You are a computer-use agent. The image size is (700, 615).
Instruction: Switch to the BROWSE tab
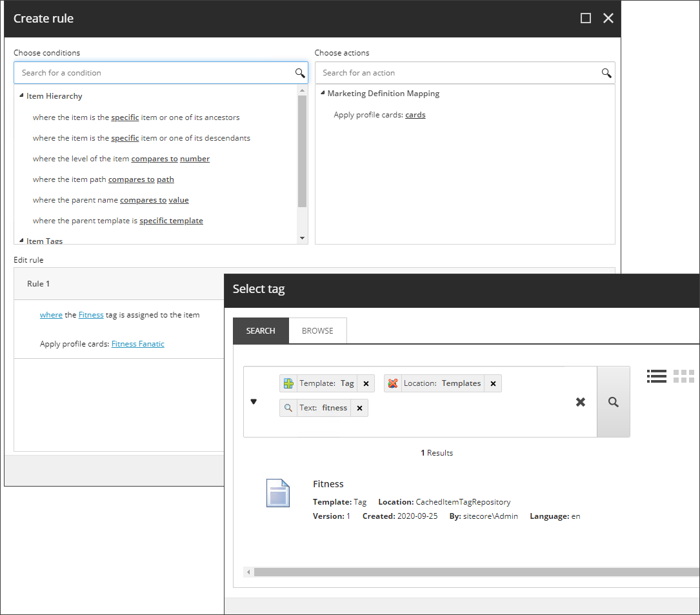pyautogui.click(x=317, y=330)
